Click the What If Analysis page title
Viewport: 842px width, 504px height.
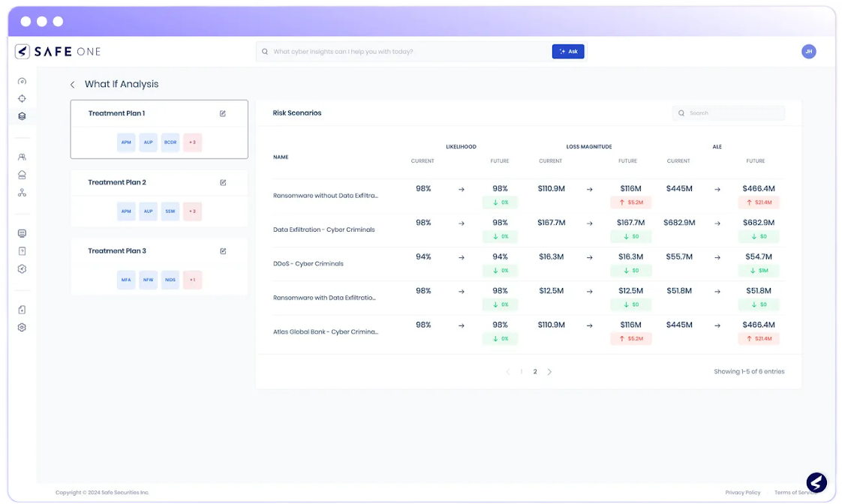pos(122,84)
